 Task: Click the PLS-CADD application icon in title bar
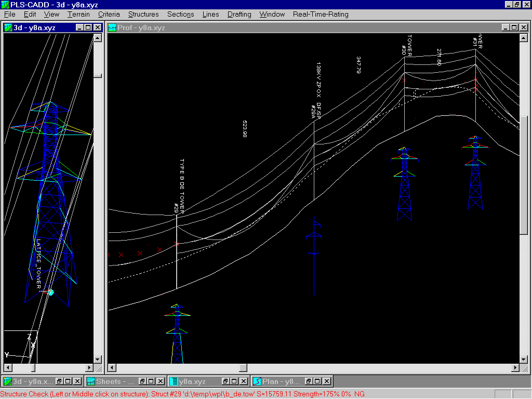[x=5, y=5]
